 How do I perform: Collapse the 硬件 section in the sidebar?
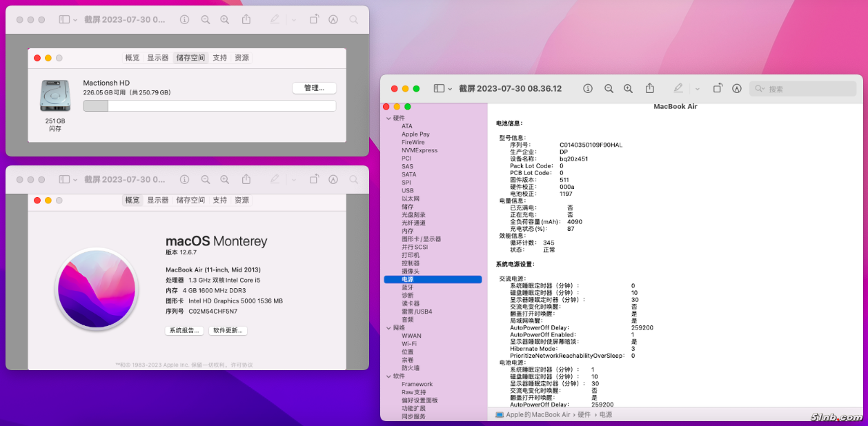(x=388, y=119)
